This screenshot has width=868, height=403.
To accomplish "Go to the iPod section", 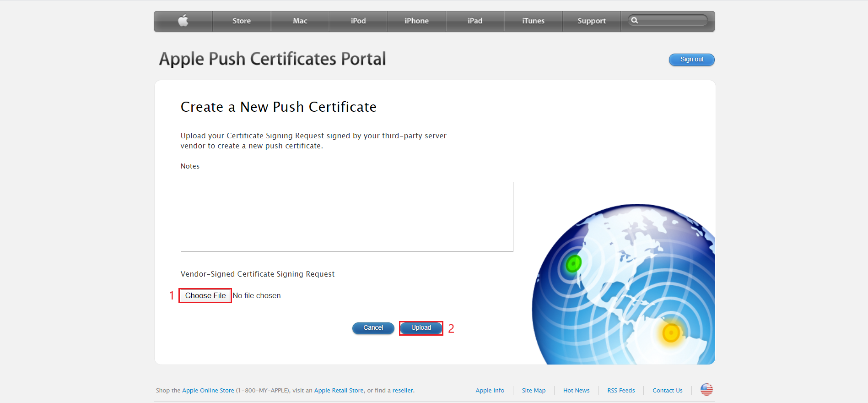I will click(358, 21).
